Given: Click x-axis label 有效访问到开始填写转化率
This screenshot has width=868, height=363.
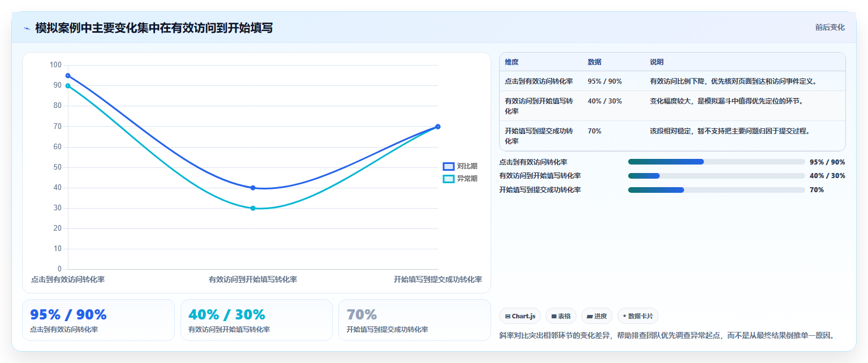Looking at the screenshot, I should pos(253,279).
